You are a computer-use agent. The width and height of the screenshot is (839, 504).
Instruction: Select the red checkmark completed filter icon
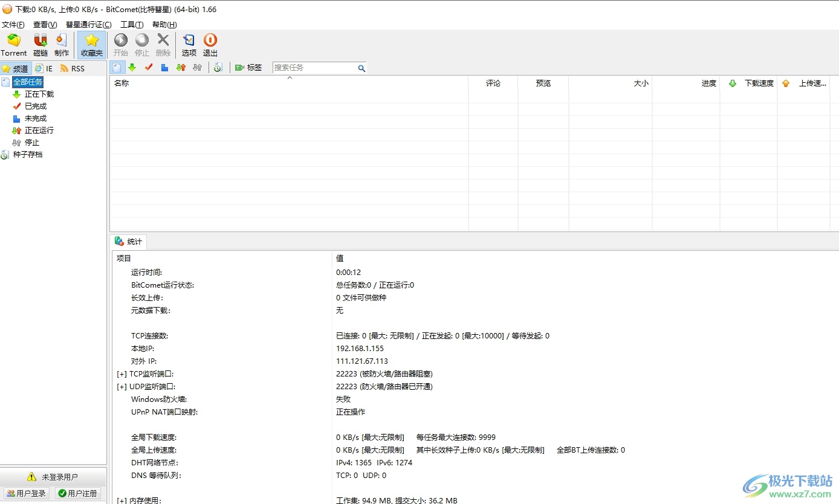(x=149, y=68)
